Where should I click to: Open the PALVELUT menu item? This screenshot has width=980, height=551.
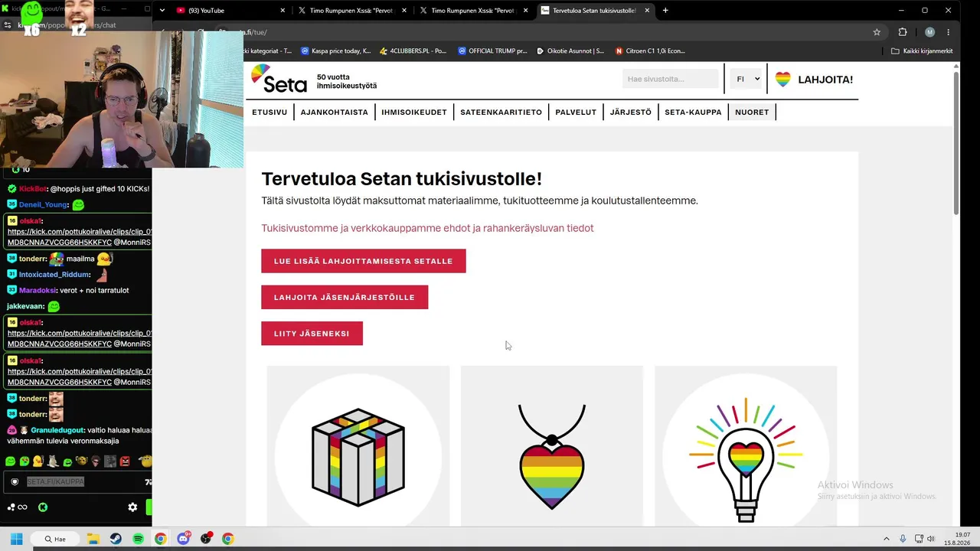[x=576, y=112]
